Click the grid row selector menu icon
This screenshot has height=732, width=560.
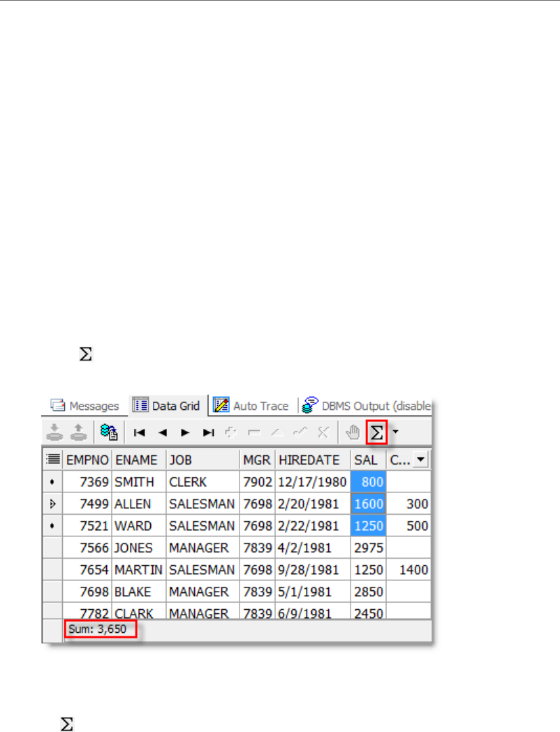coord(53,460)
